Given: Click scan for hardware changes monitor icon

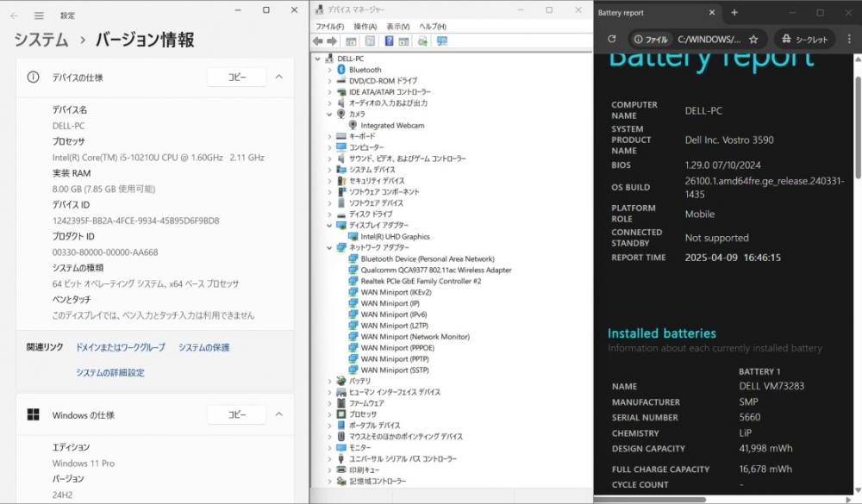Looking at the screenshot, I should point(442,41).
